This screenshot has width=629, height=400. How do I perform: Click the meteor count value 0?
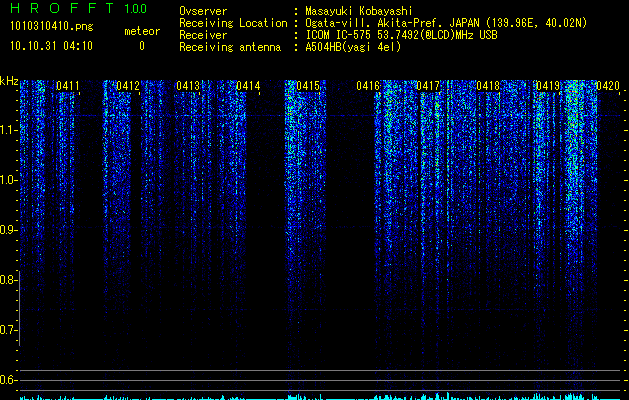pos(142,46)
